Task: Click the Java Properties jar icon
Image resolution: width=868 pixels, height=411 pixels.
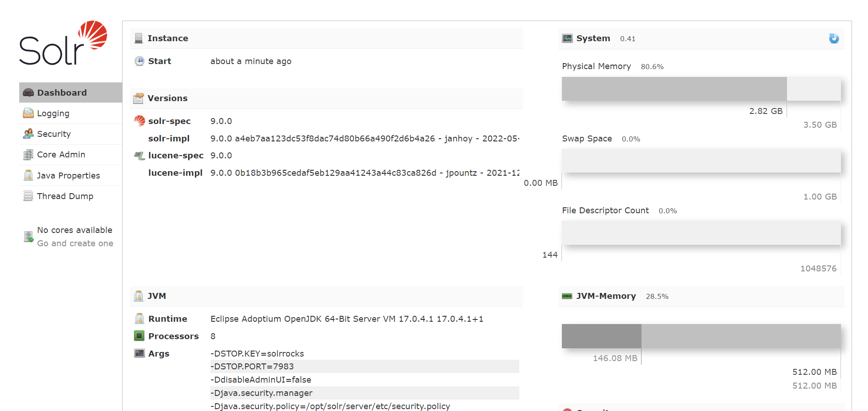Action: click(x=28, y=175)
